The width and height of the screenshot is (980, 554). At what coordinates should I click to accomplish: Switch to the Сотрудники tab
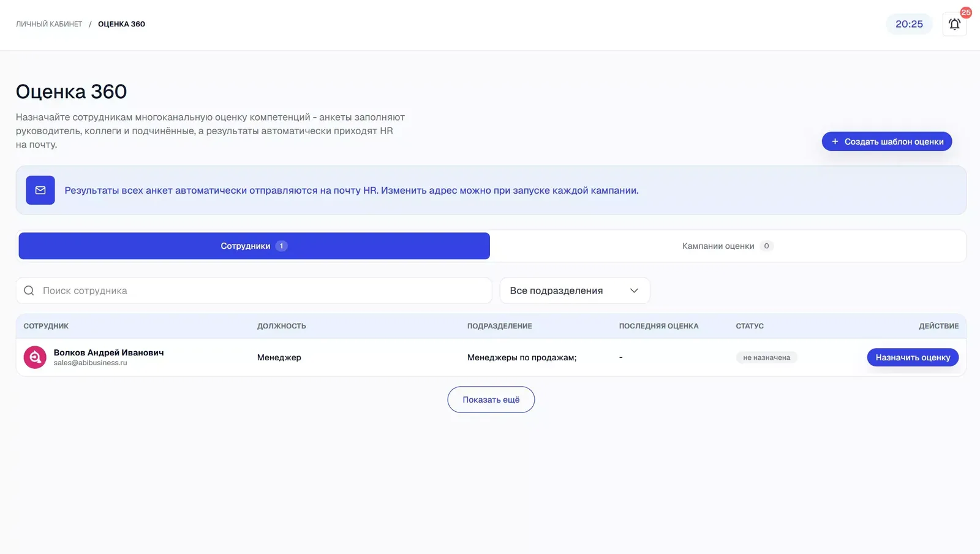click(254, 246)
